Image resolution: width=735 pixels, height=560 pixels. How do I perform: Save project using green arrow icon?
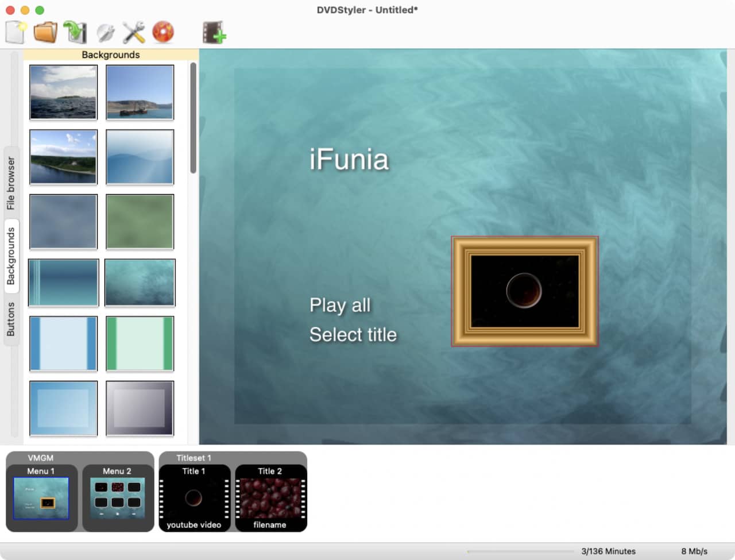tap(75, 32)
